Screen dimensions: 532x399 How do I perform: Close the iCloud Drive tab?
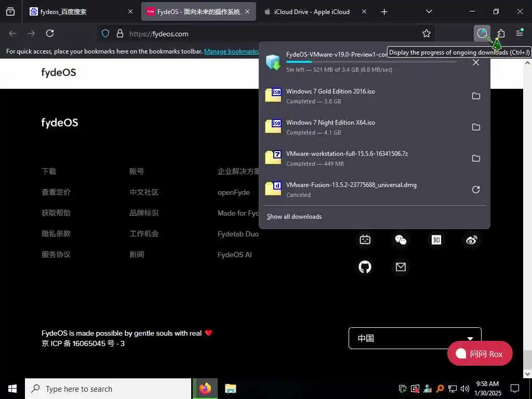tap(364, 11)
